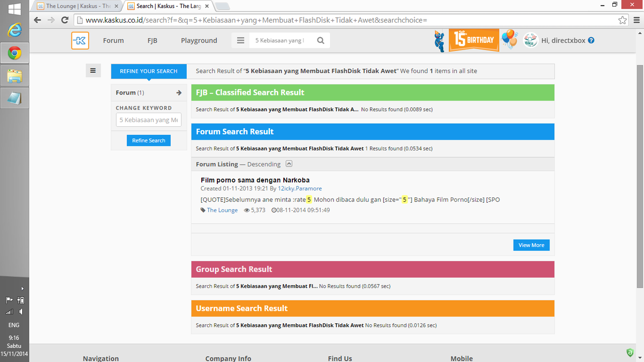Focus the Change Keyword input field

149,120
